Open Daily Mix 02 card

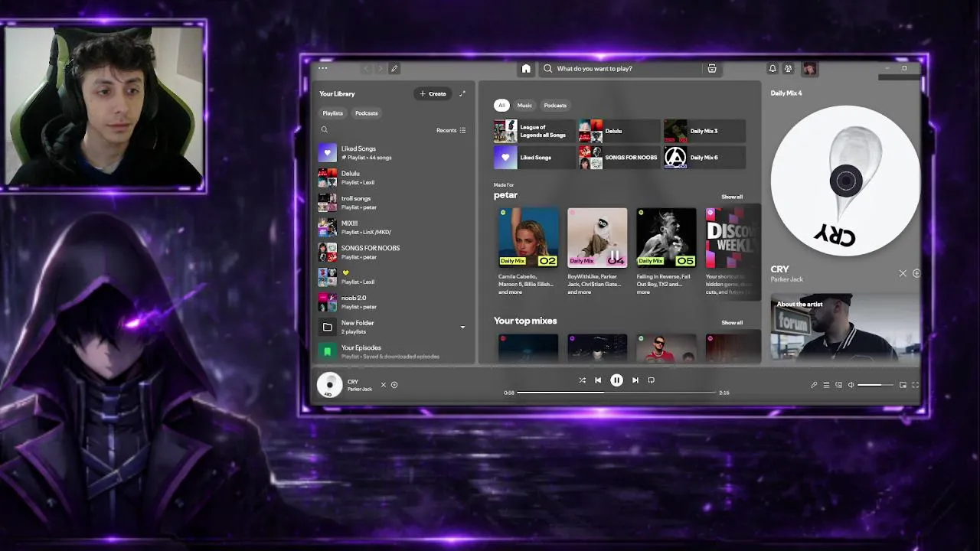pyautogui.click(x=528, y=252)
